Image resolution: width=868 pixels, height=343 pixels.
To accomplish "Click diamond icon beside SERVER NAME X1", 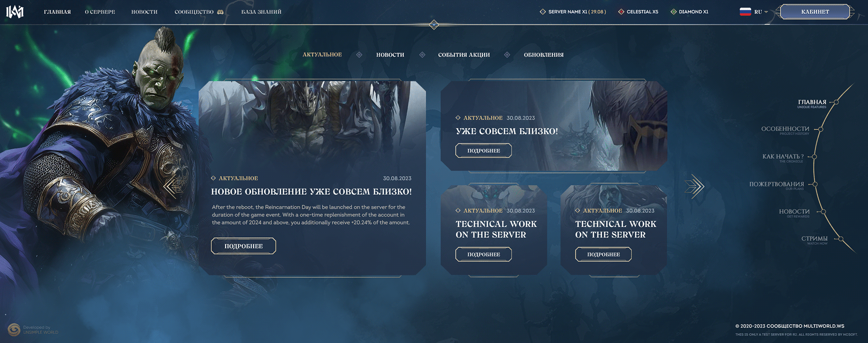I will pyautogui.click(x=542, y=12).
